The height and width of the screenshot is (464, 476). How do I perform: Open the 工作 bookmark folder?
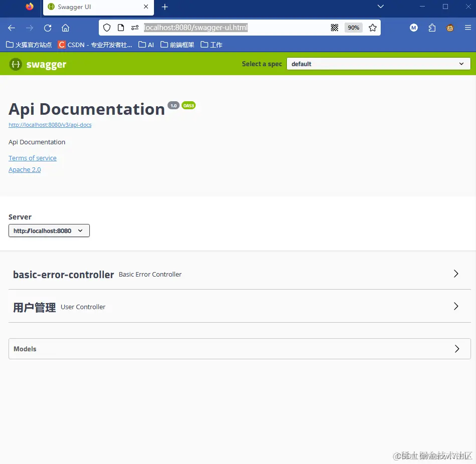click(x=211, y=45)
